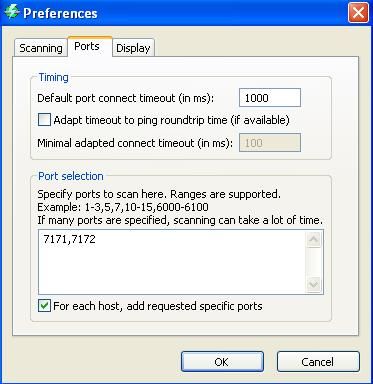The image size is (373, 384).
Task: Close the Preferences dialog with the X
Action: [x=358, y=13]
